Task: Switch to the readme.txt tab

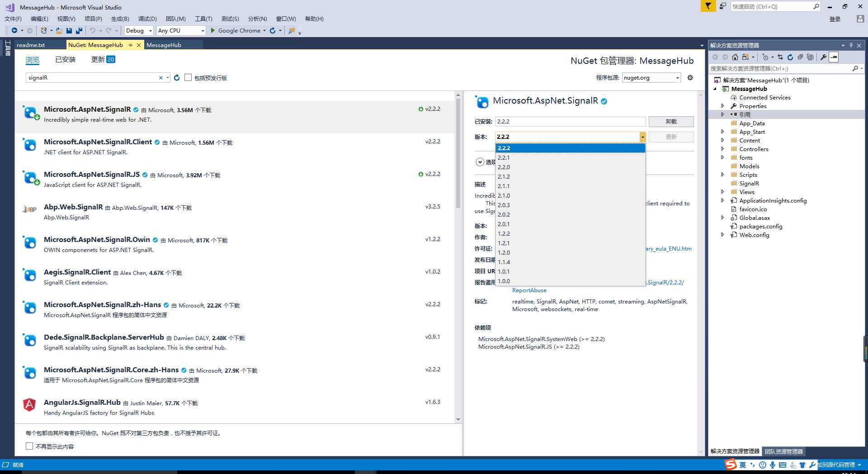Action: click(x=31, y=45)
